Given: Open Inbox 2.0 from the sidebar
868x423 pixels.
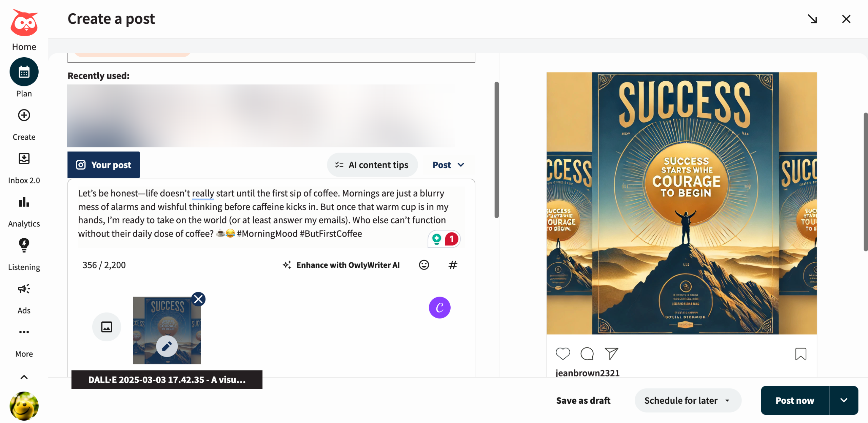Looking at the screenshot, I should click(24, 159).
